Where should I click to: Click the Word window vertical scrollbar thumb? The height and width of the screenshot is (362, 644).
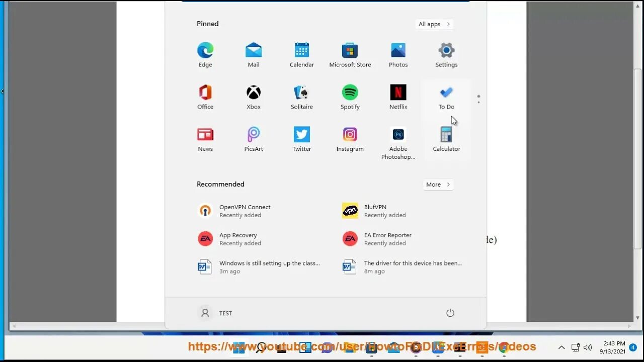coord(638,159)
